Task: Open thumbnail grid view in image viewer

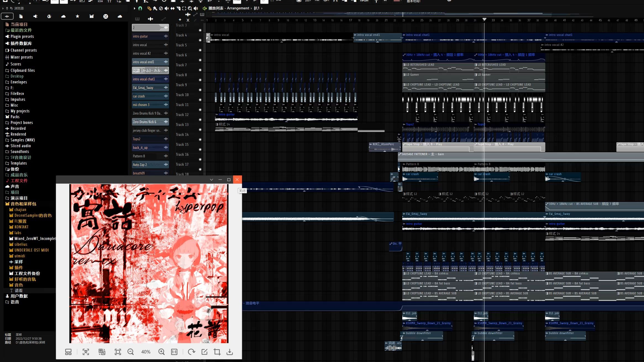Action: click(68, 352)
